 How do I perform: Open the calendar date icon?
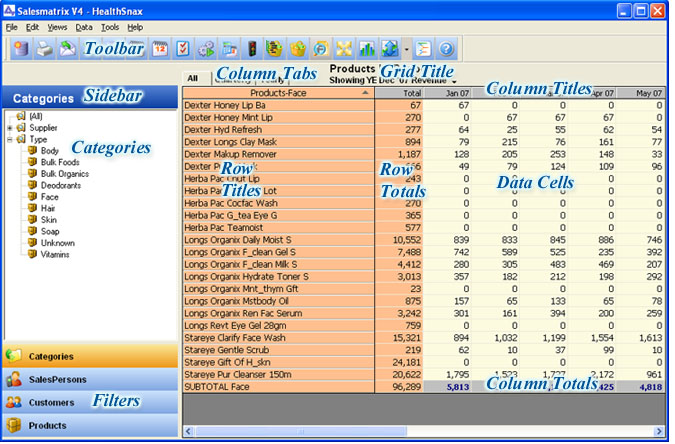coord(160,49)
